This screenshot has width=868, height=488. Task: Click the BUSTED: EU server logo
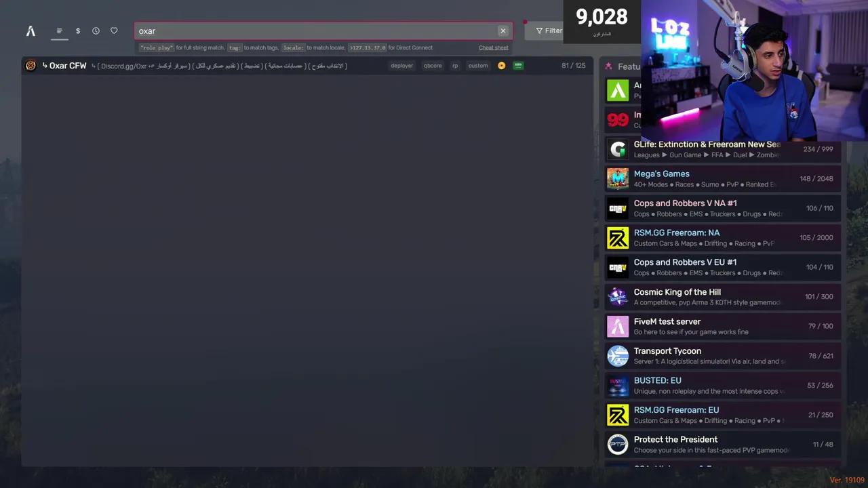pyautogui.click(x=618, y=385)
